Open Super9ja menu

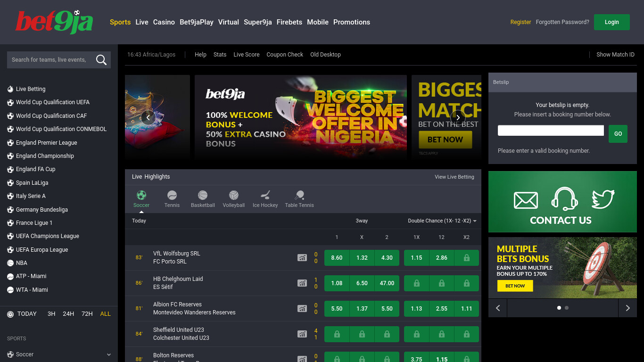point(258,22)
